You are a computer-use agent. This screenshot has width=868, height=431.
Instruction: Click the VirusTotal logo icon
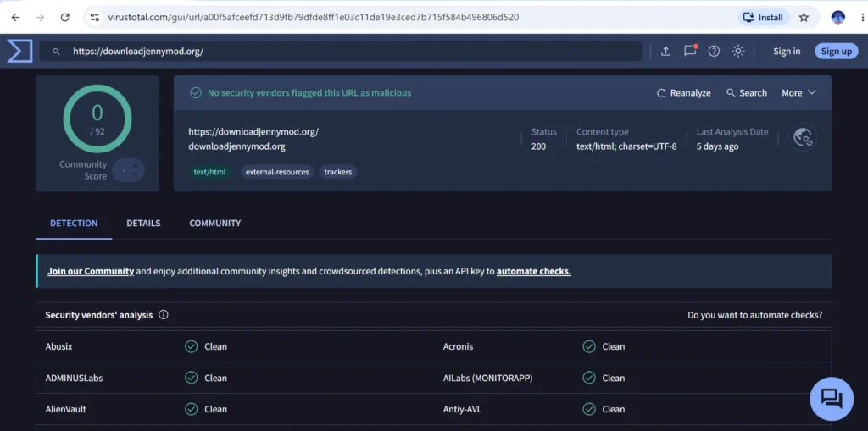[19, 51]
